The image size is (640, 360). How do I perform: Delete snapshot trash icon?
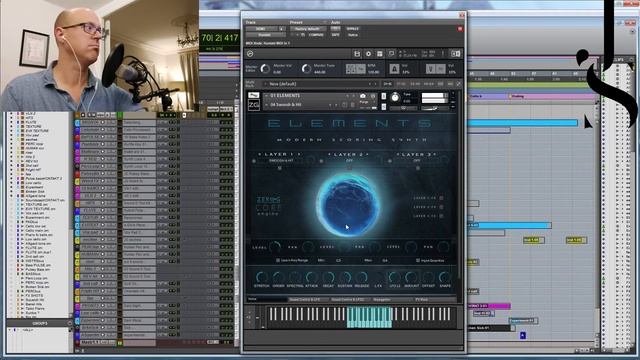353,105
